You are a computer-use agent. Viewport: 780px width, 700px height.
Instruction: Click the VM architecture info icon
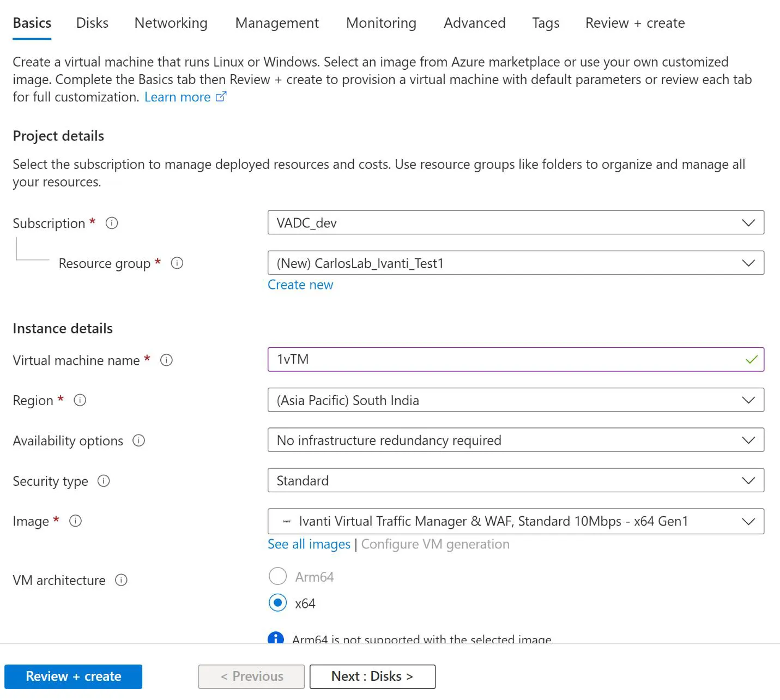point(121,580)
